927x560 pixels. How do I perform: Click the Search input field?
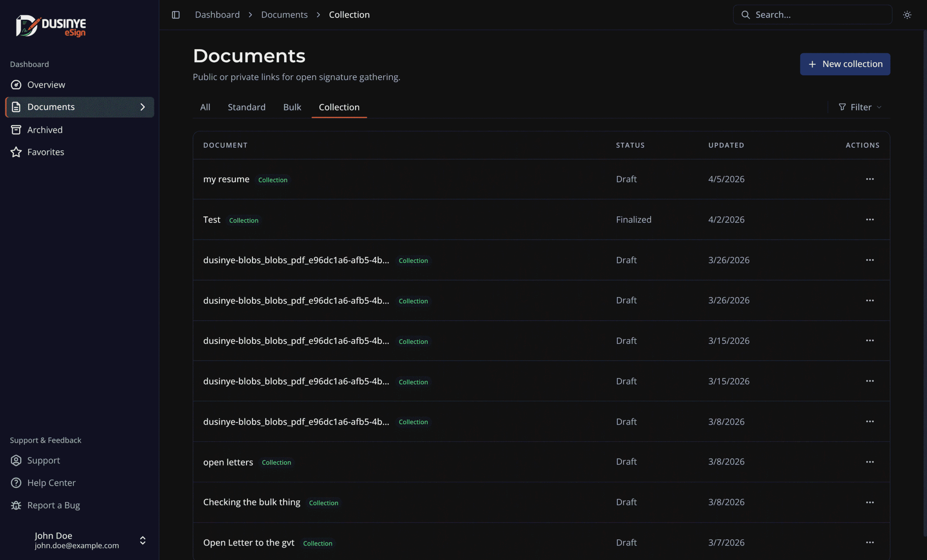coord(813,15)
